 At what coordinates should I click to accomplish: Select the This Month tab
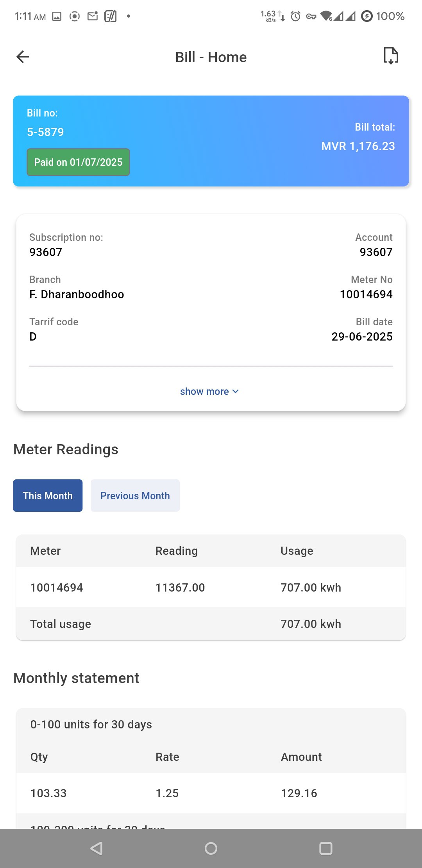48,495
